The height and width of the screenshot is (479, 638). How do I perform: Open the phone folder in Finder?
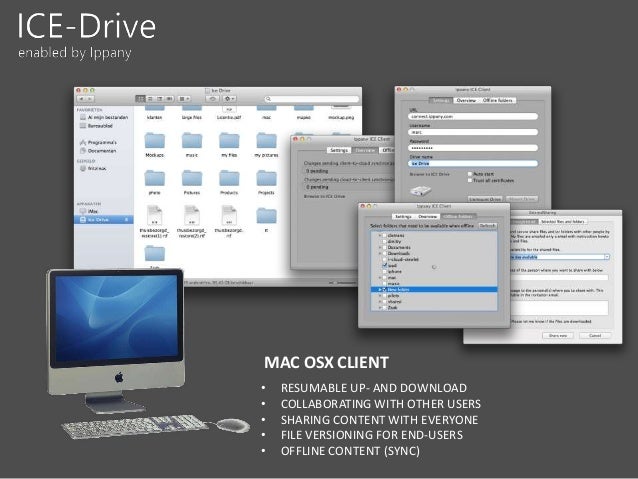[155, 178]
